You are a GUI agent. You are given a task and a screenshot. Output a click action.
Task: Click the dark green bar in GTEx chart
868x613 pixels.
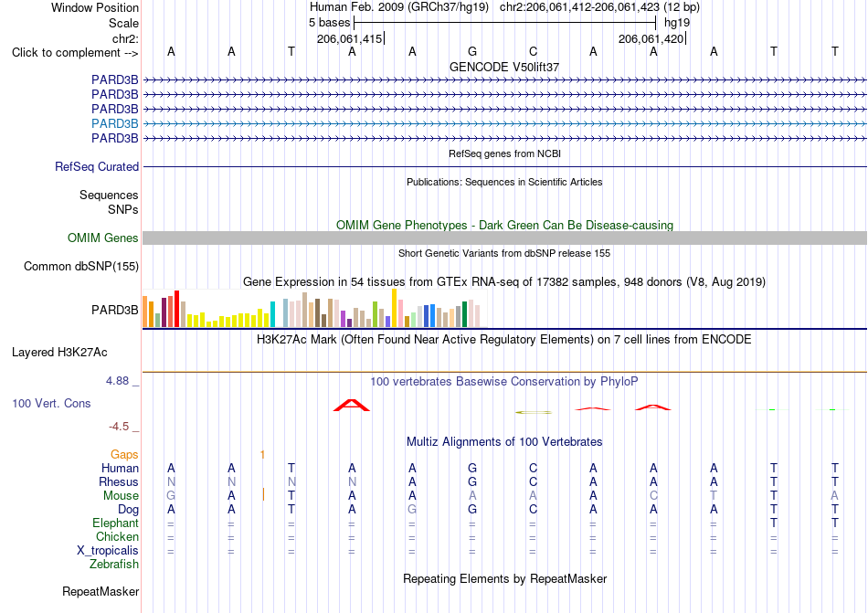(464, 314)
